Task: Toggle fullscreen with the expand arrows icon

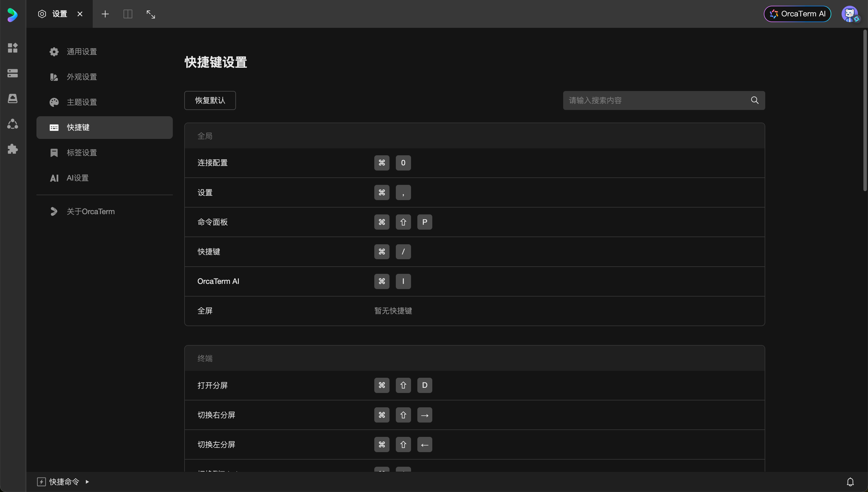Action: [x=151, y=14]
